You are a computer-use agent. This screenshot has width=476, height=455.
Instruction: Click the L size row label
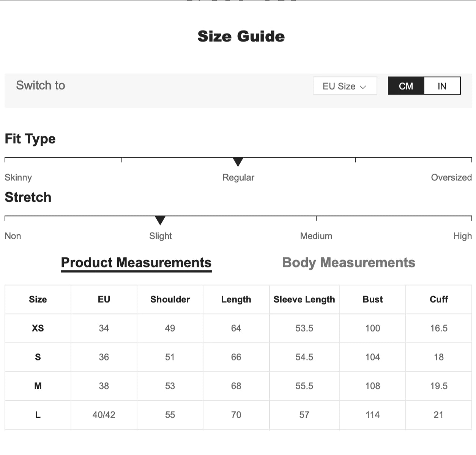[x=38, y=415]
